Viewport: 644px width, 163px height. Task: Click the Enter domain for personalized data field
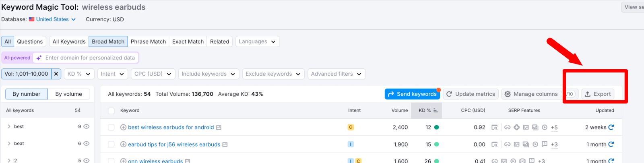point(90,58)
